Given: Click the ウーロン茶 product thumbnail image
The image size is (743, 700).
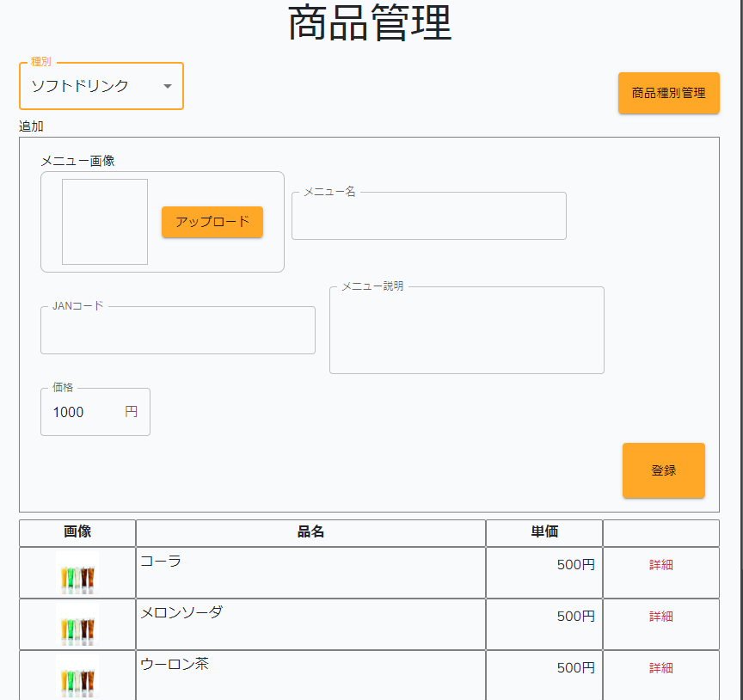Looking at the screenshot, I should point(77,676).
